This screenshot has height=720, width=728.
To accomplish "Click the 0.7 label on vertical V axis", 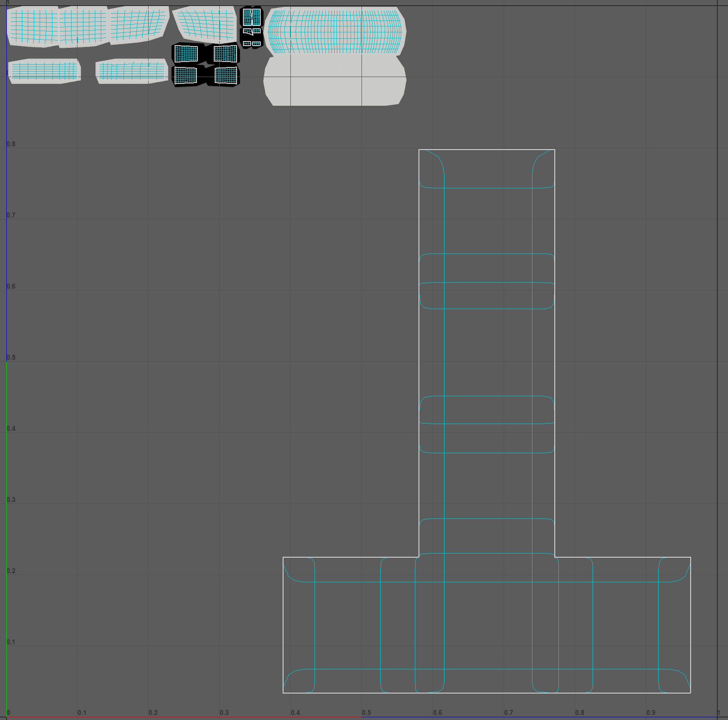I will (x=11, y=215).
